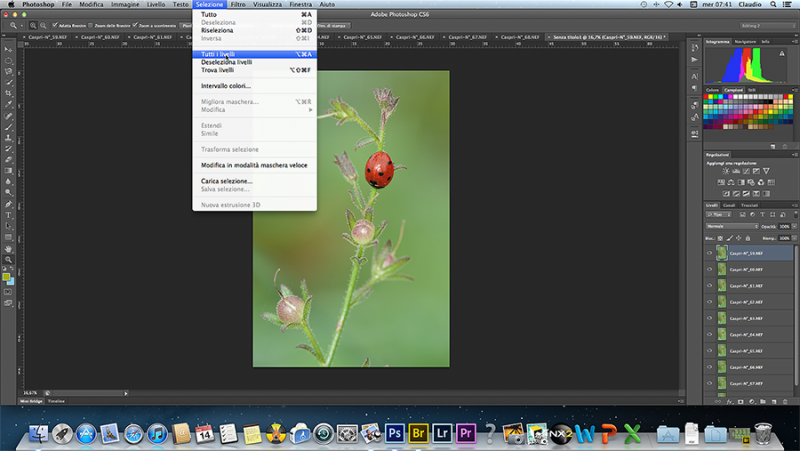Choose Deseleziona livelli from the menu
800x451 pixels.
255,62
